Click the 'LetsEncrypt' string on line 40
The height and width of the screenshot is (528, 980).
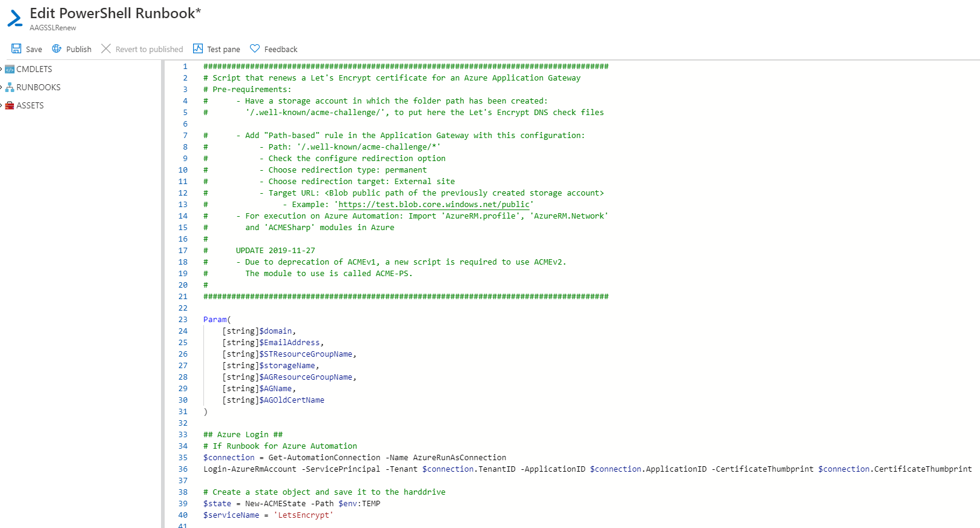pos(303,515)
